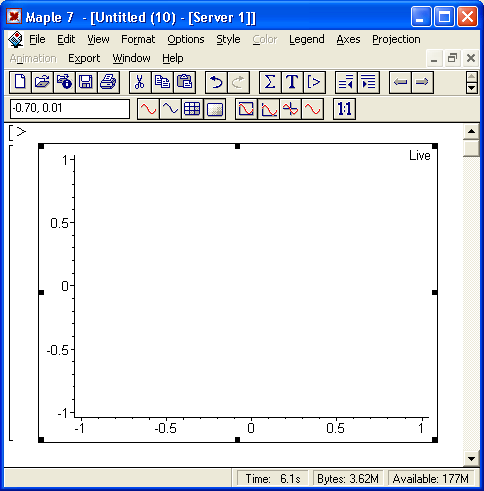Open an existing worksheet with the folder icon
The height and width of the screenshot is (491, 484).
pos(42,82)
